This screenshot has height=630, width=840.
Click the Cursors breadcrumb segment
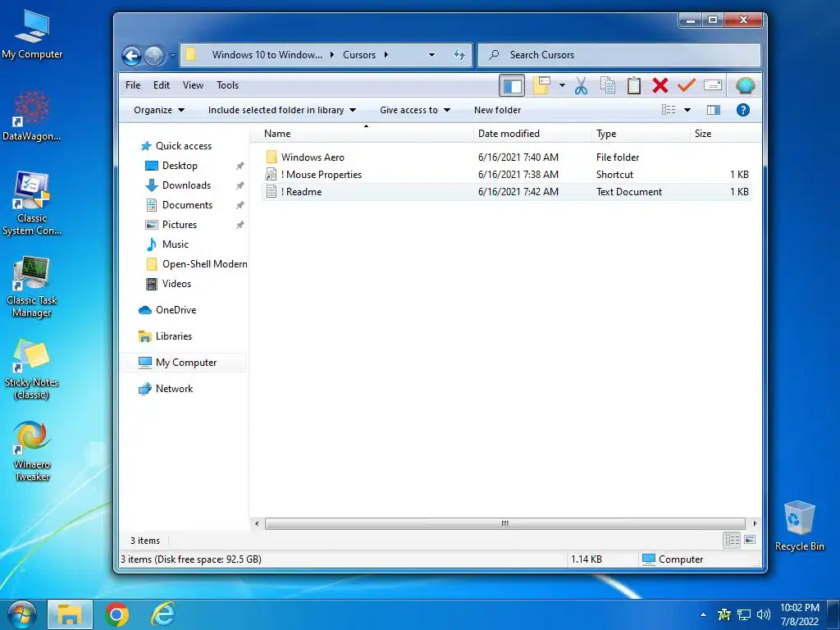pyautogui.click(x=359, y=55)
